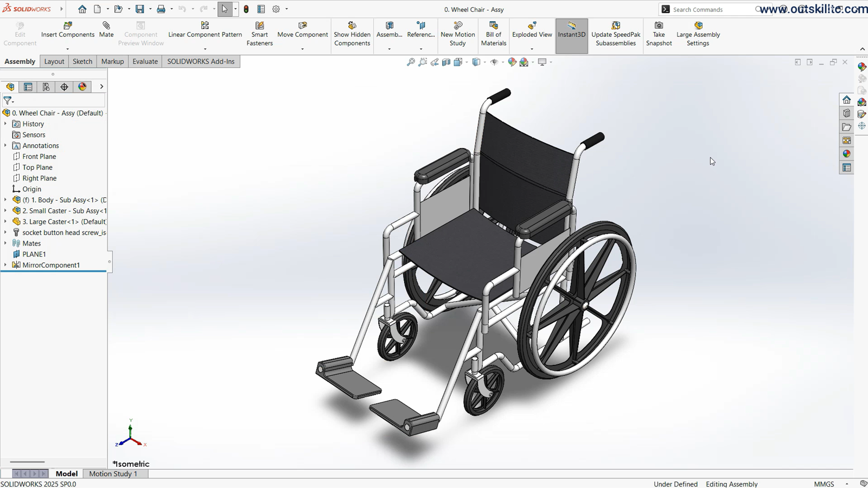Expand the Mates folder
The width and height of the screenshot is (868, 488).
tap(5, 243)
